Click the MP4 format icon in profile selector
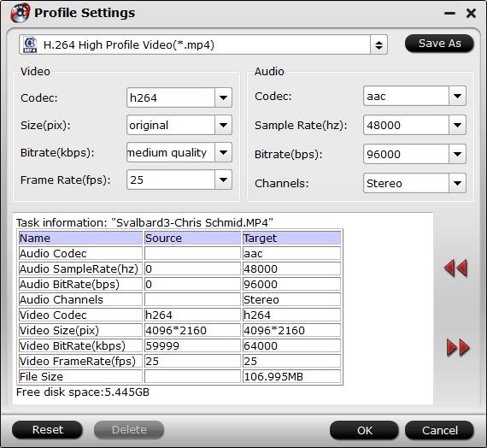 point(30,45)
